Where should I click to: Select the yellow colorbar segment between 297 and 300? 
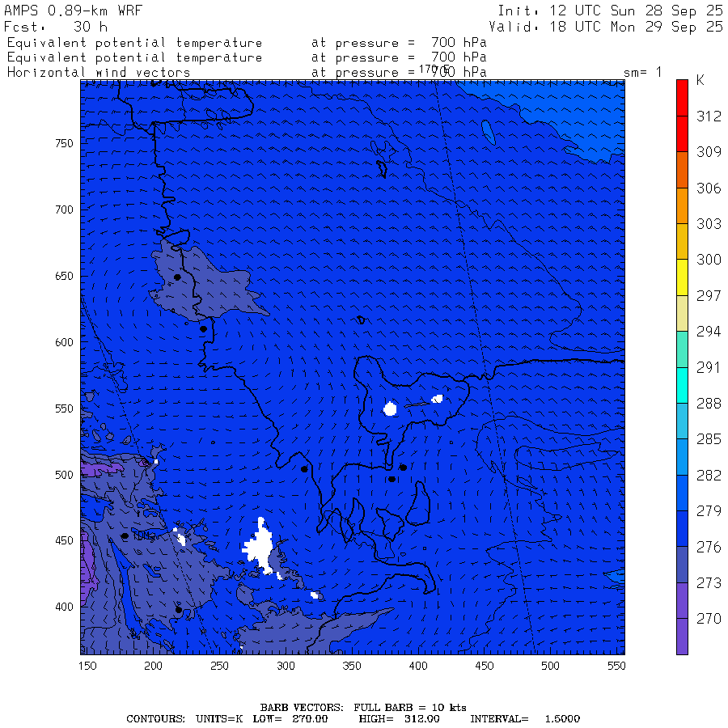[682, 277]
